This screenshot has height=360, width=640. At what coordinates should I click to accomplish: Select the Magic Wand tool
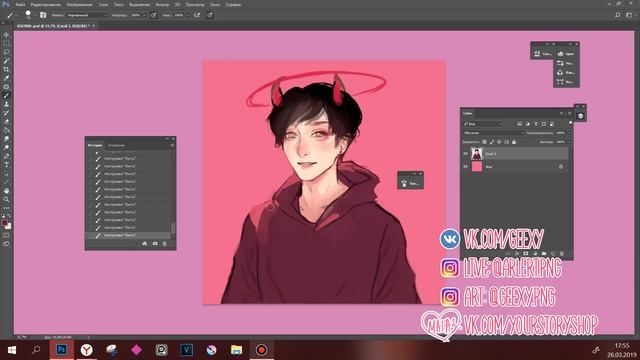pos(6,61)
